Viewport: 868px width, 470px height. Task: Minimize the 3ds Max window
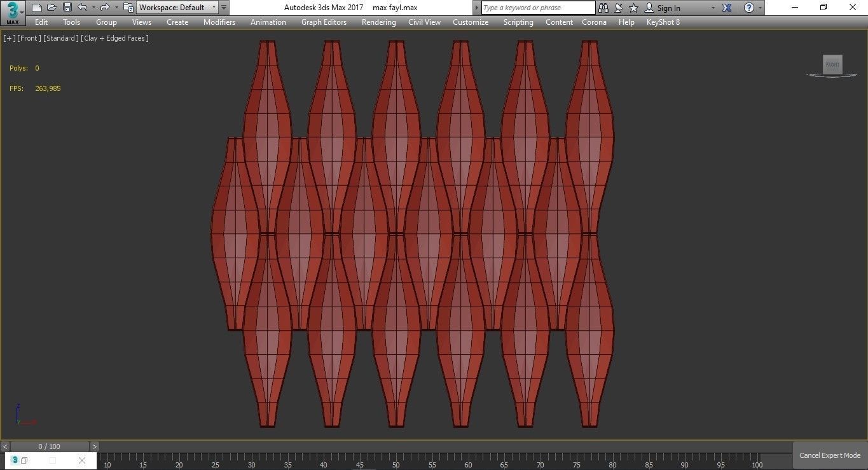pos(794,8)
